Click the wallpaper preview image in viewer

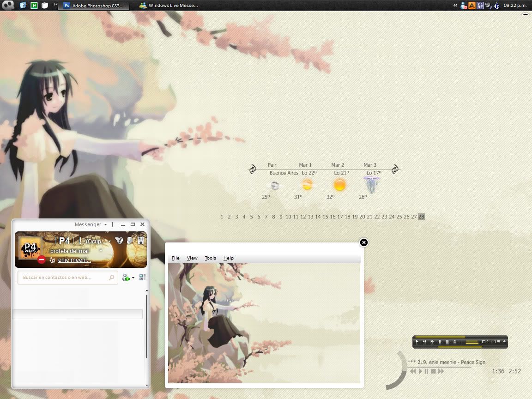(x=264, y=323)
